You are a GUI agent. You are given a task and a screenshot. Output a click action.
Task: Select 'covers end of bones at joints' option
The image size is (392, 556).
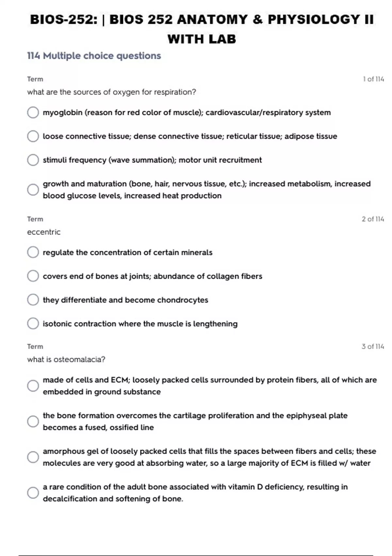click(x=33, y=276)
